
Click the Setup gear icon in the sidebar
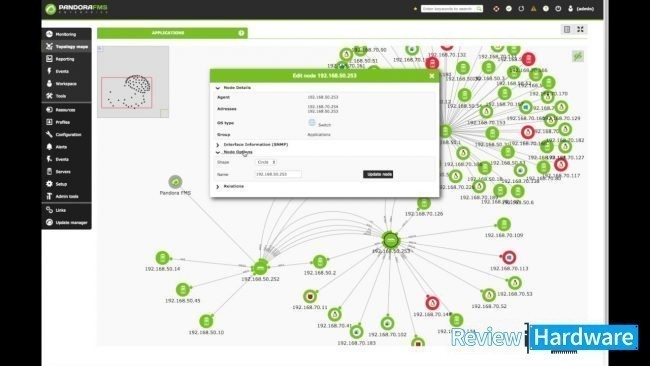[x=49, y=184]
